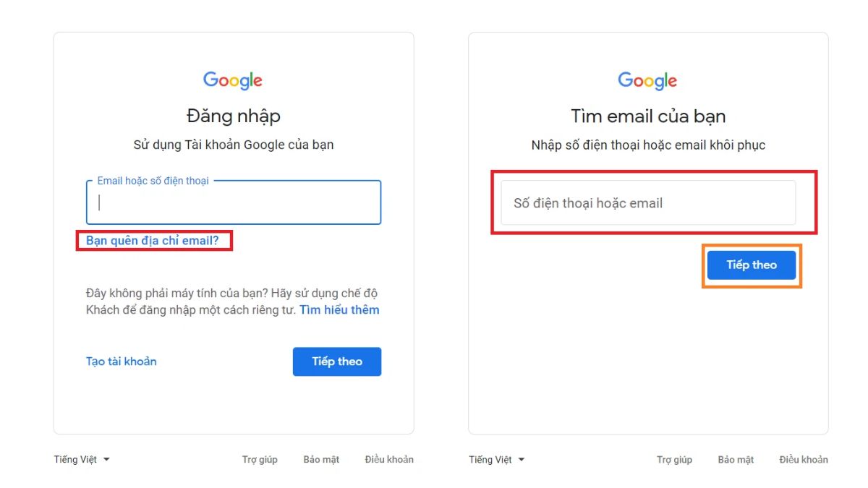The image size is (868, 488).
Task: Click the Sử dụng Tài khoản Google của bạn text
Action: click(233, 145)
